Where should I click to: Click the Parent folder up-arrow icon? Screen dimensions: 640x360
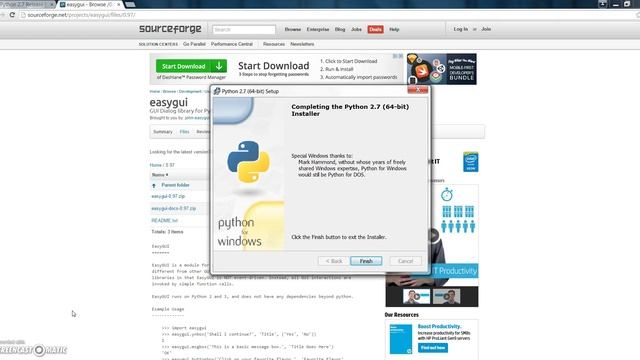(x=154, y=185)
